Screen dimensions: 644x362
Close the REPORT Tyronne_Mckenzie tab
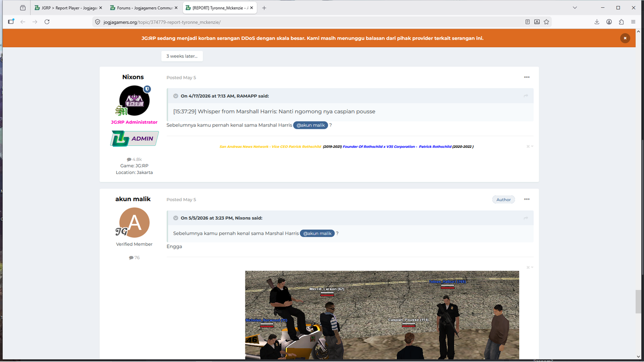pyautogui.click(x=251, y=8)
